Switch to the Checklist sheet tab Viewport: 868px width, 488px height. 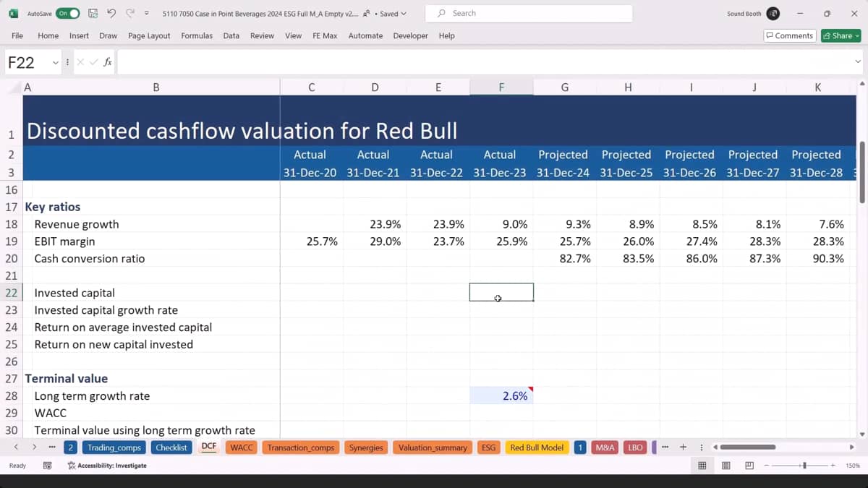[171, 448]
